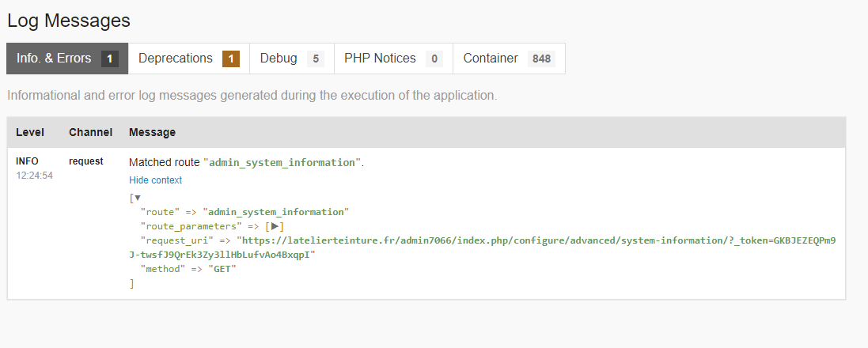The width and height of the screenshot is (868, 348).
Task: Click the informational log messages description text
Action: click(x=252, y=95)
